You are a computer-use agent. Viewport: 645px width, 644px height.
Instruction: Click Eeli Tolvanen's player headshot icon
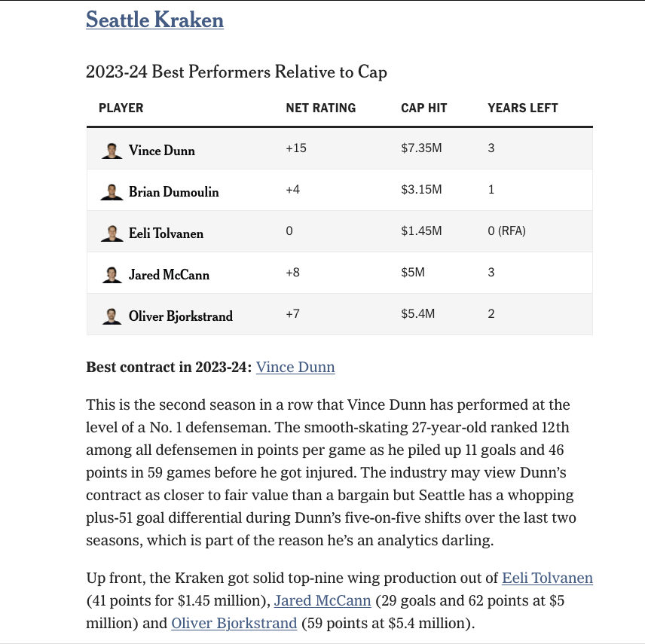(112, 233)
